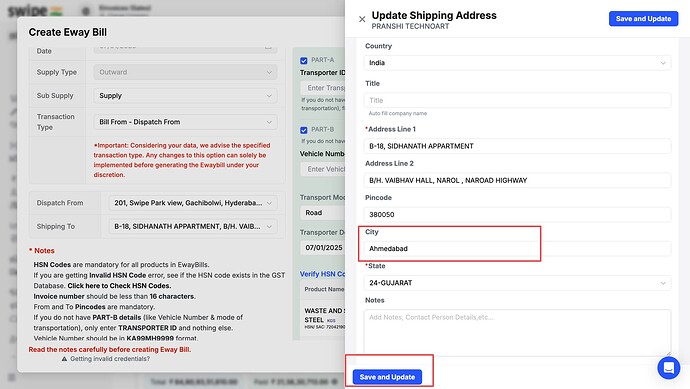Edit Address Line 1 field
The image size is (690, 389).
point(517,146)
